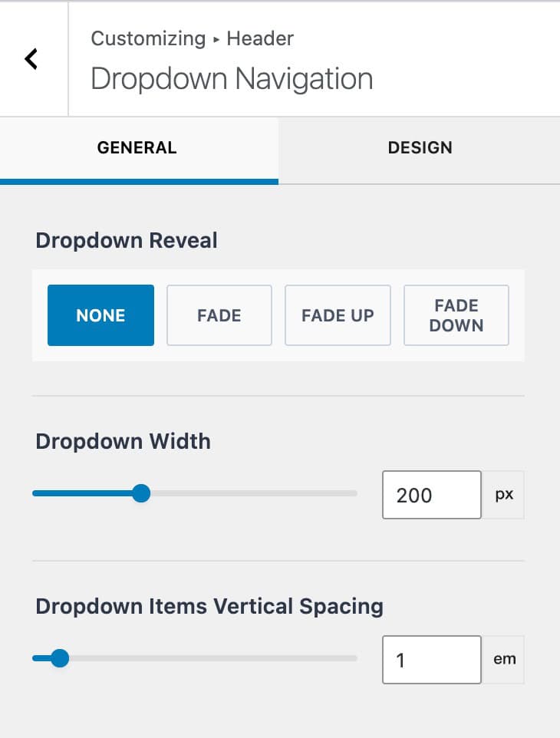This screenshot has height=738, width=560.
Task: Click the Dropdown Reveal section heading
Action: [x=127, y=241]
